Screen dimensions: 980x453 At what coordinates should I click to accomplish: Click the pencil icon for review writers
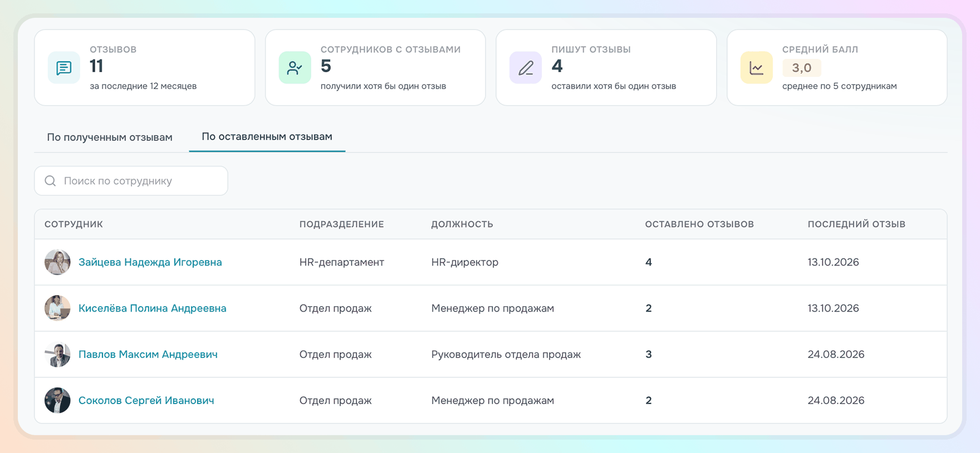click(x=526, y=68)
